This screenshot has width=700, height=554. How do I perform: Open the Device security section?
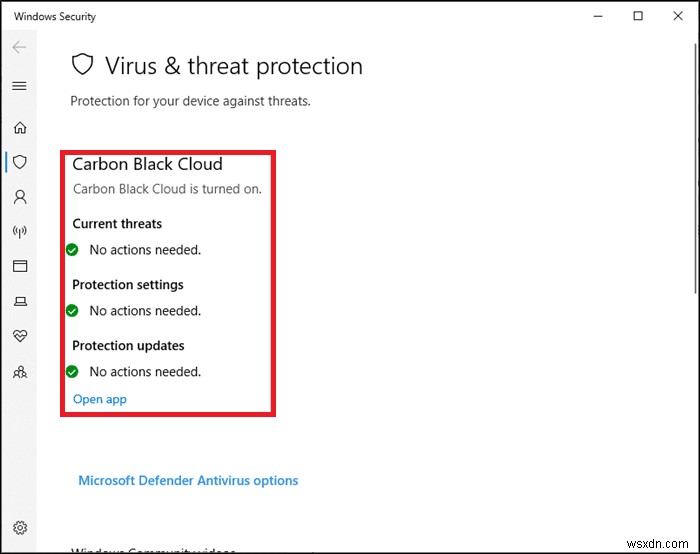click(x=19, y=302)
